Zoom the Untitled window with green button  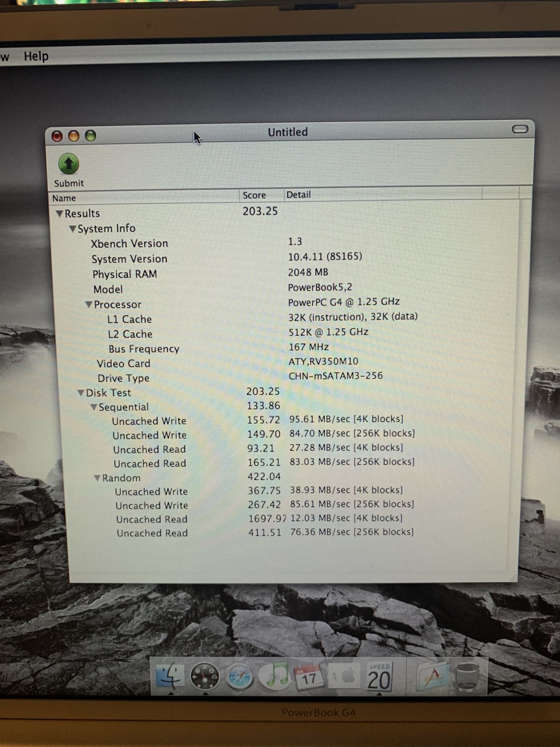coord(90,136)
